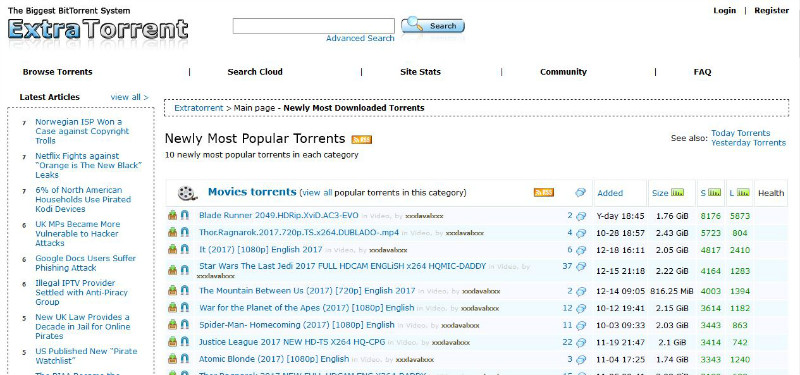The image size is (800, 375).
Task: Open the comments bubble for Atomic Blonde
Action: click(x=581, y=360)
